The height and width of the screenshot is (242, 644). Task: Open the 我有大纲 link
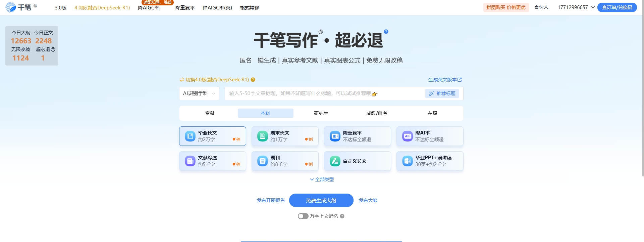[368, 200]
